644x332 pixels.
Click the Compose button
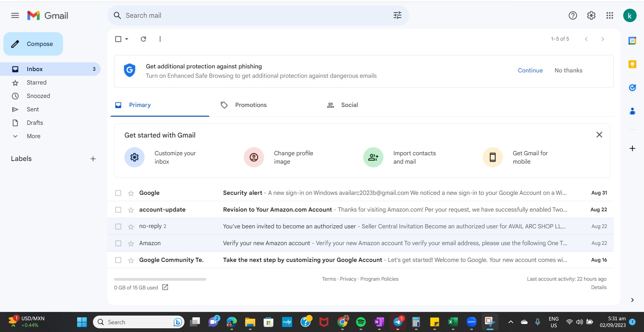tap(33, 44)
